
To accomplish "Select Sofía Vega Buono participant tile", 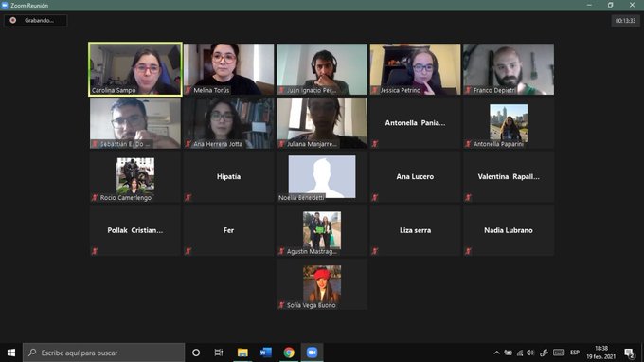I will pyautogui.click(x=322, y=284).
